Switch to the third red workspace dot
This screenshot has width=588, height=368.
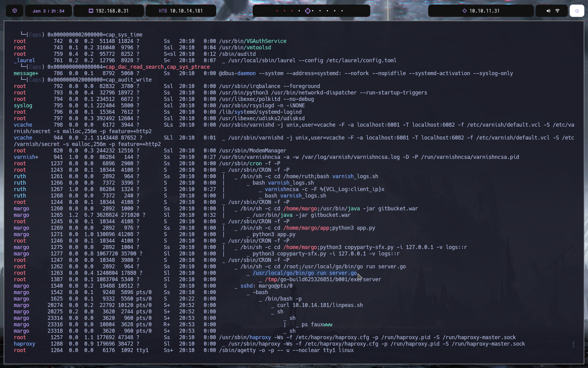(292, 11)
